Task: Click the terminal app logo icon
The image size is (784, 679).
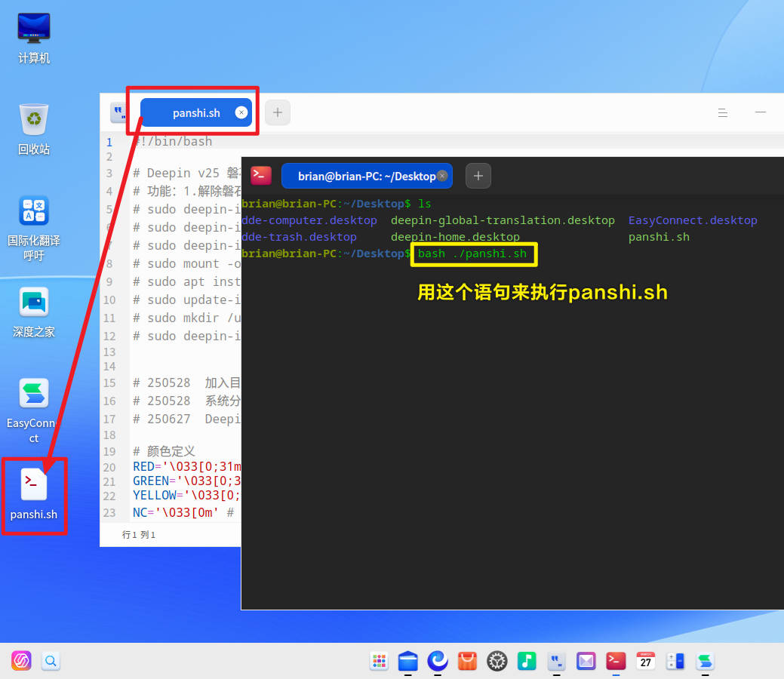Action: 261,176
